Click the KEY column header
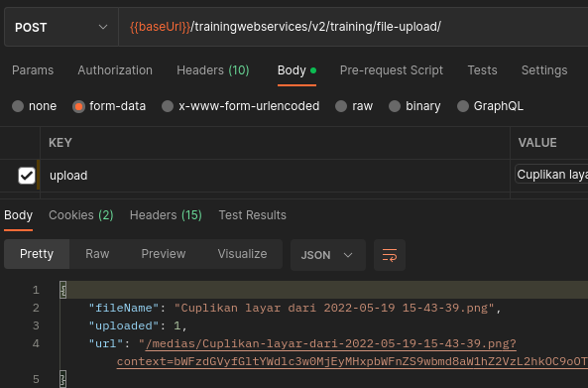 click(x=60, y=143)
